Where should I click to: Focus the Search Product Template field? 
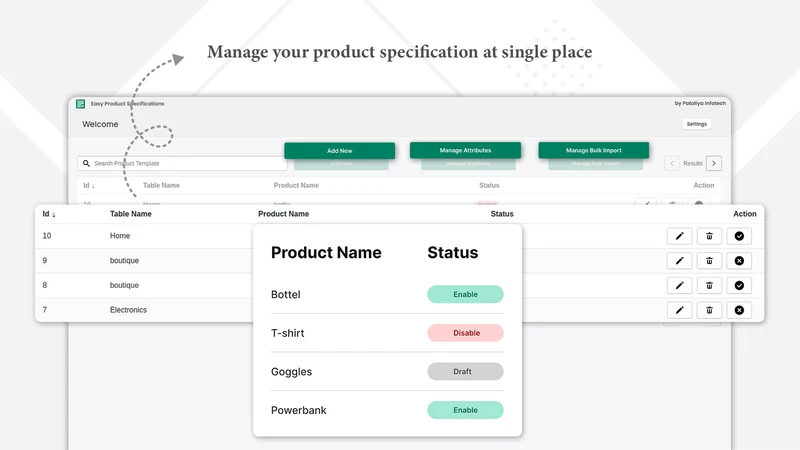tap(182, 163)
